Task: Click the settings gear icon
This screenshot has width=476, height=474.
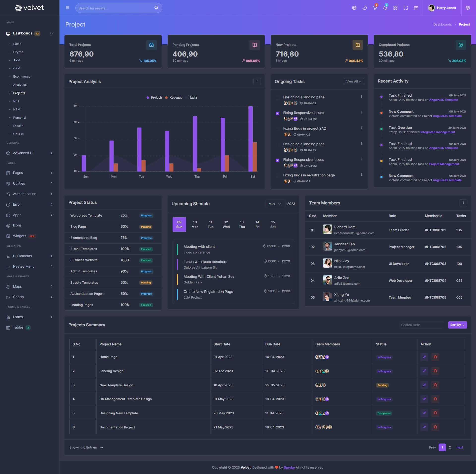Action: (468, 8)
